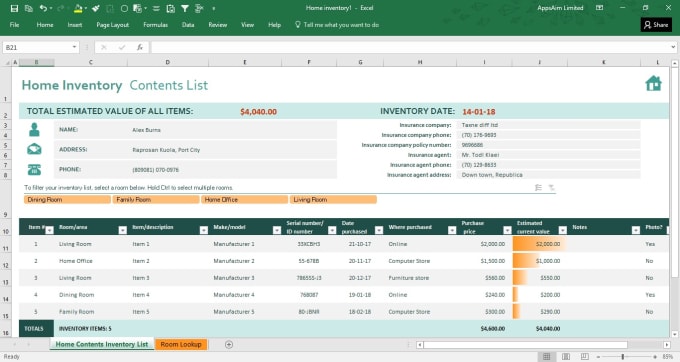Open the Home ribbon tab
The height and width of the screenshot is (362, 680).
tap(45, 25)
